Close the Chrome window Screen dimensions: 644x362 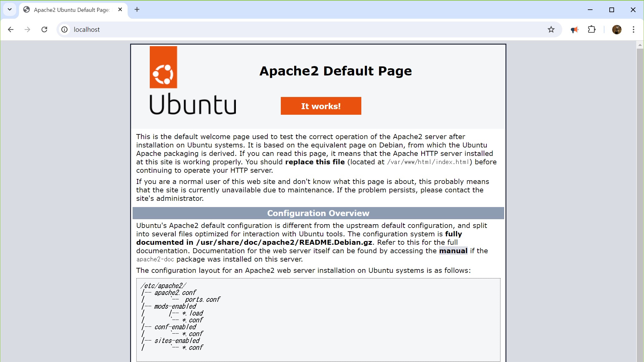(x=633, y=10)
